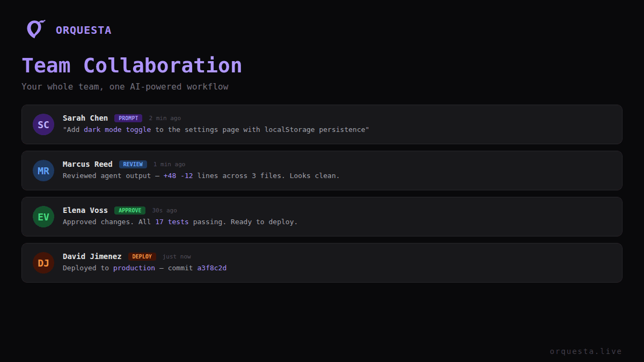The image size is (644, 362).
Task: Select the ORQUESTA header wordmark
Action: [x=83, y=30]
